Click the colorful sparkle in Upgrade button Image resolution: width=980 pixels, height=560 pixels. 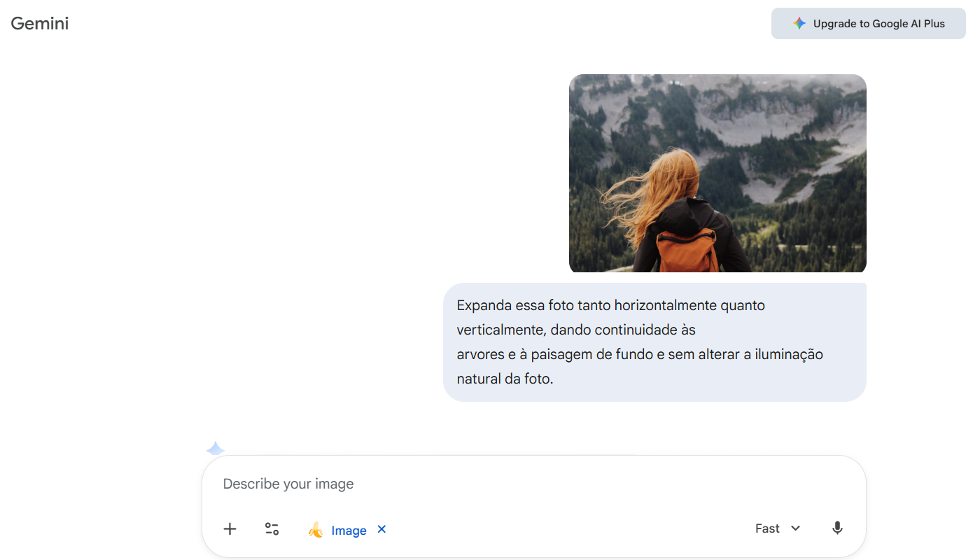point(799,24)
